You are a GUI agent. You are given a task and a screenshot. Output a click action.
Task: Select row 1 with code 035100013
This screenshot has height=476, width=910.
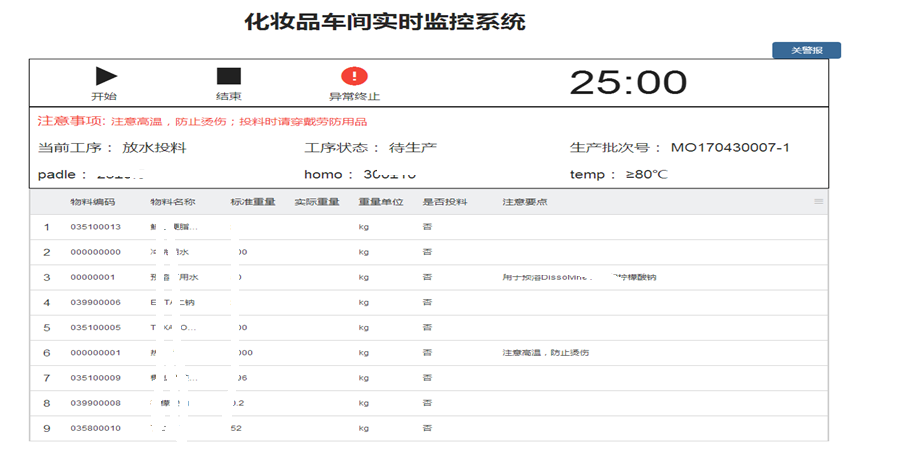tap(95, 227)
